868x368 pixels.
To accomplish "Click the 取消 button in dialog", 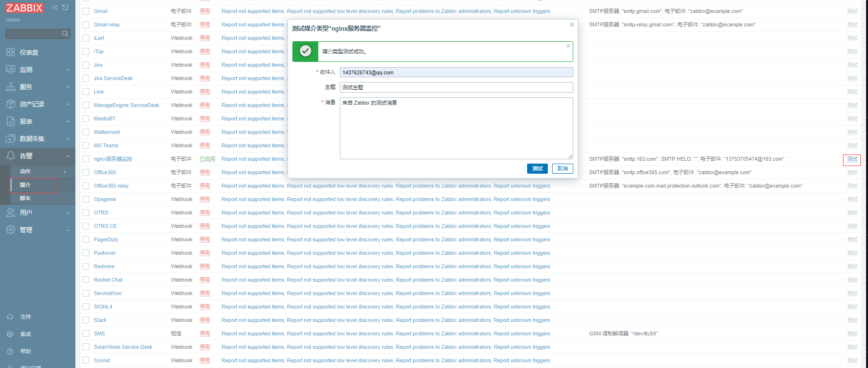I will 563,168.
